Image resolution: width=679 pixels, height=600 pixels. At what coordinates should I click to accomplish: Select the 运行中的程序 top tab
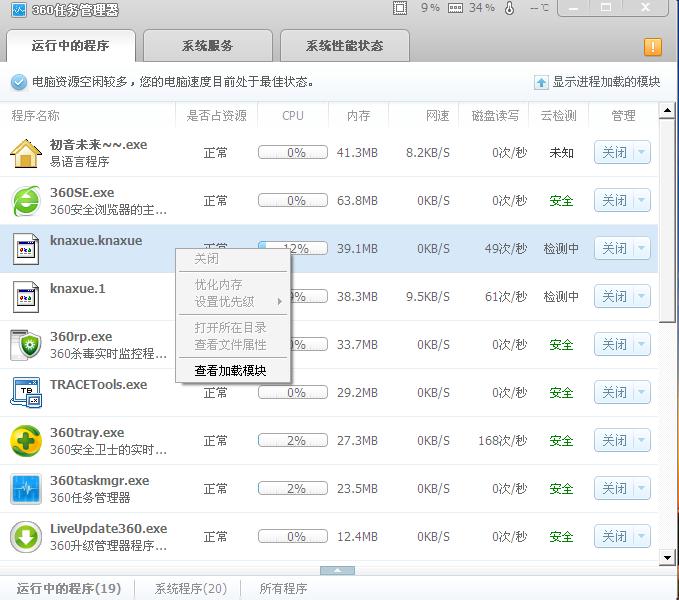tap(71, 45)
